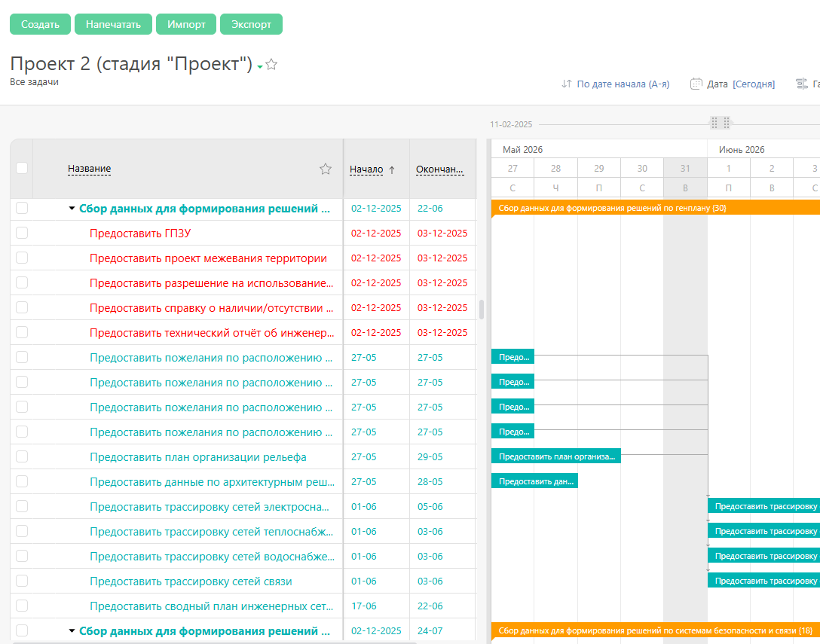Sort by the Название column header

(89, 169)
